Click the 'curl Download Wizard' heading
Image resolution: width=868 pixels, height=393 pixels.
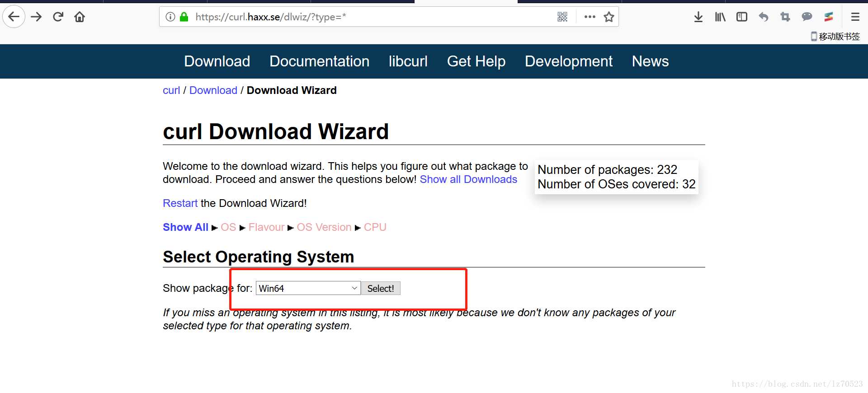276,132
